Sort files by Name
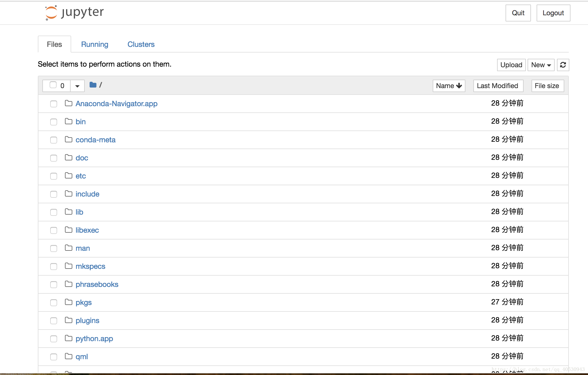The width and height of the screenshot is (588, 375). (x=448, y=86)
